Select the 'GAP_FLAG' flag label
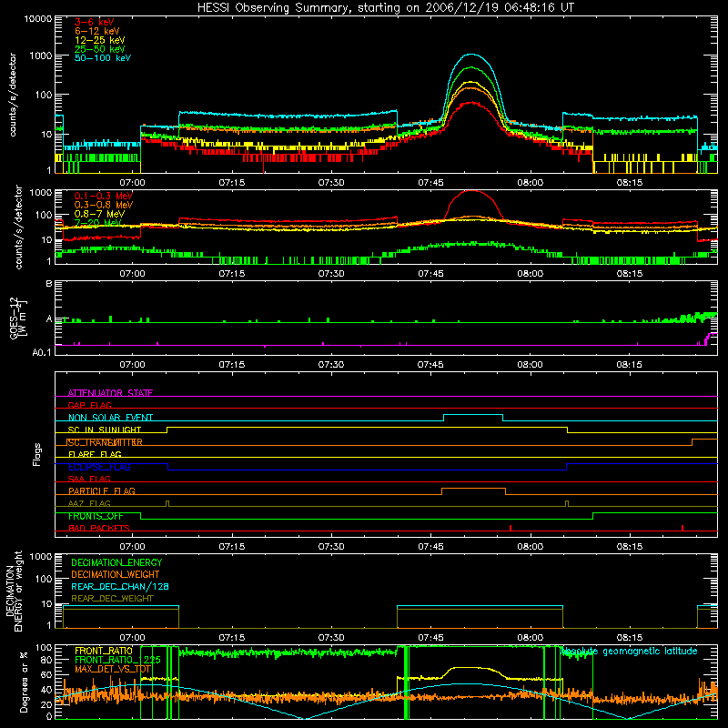The width and height of the screenshot is (728, 728). 89,405
